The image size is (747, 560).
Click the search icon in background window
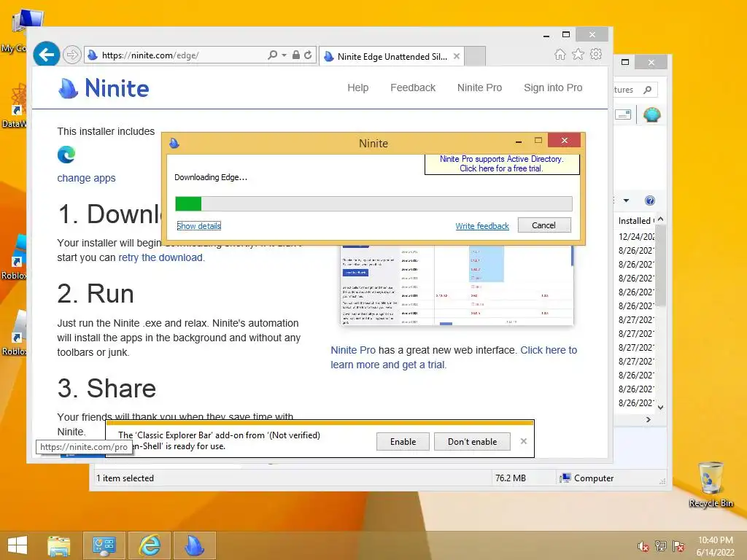(x=647, y=90)
